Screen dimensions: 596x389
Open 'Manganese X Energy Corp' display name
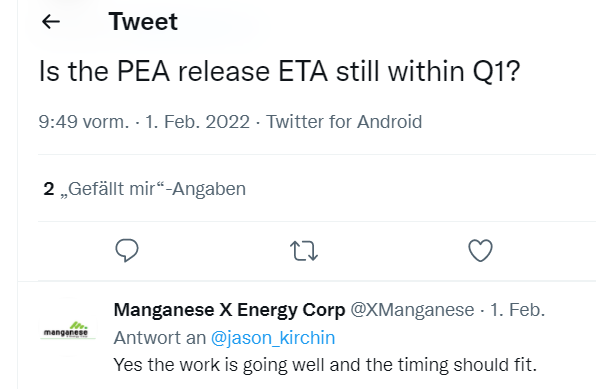[229, 310]
